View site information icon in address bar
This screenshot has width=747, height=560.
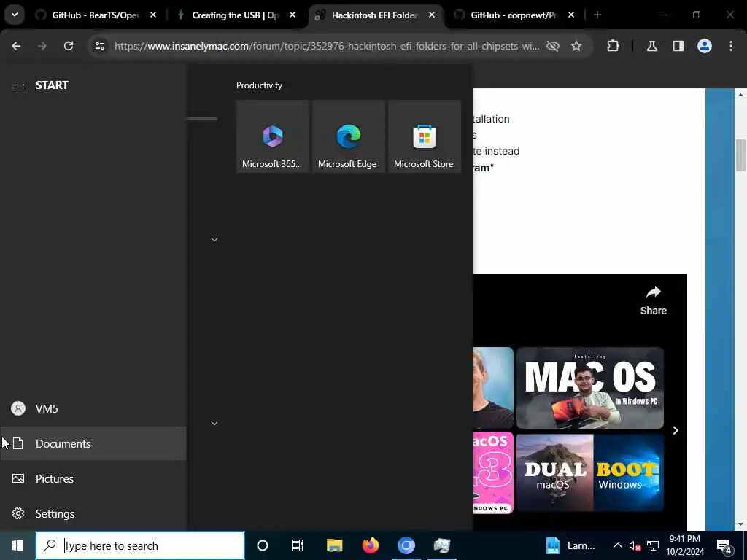tap(99, 46)
